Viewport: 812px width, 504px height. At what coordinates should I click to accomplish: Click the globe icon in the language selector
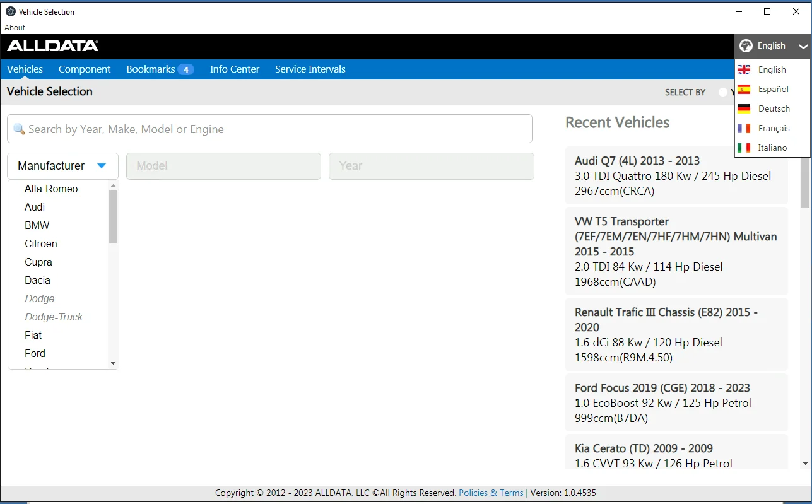pyautogui.click(x=746, y=45)
